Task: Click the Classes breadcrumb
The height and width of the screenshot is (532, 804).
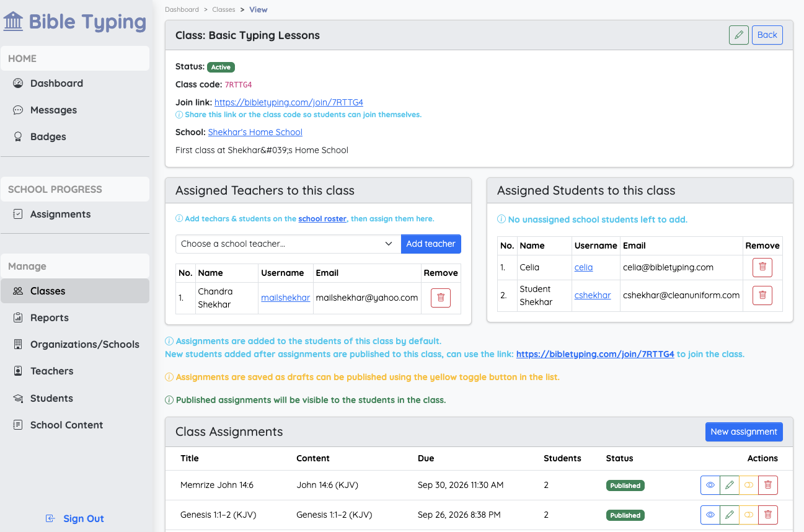Action: (x=224, y=9)
